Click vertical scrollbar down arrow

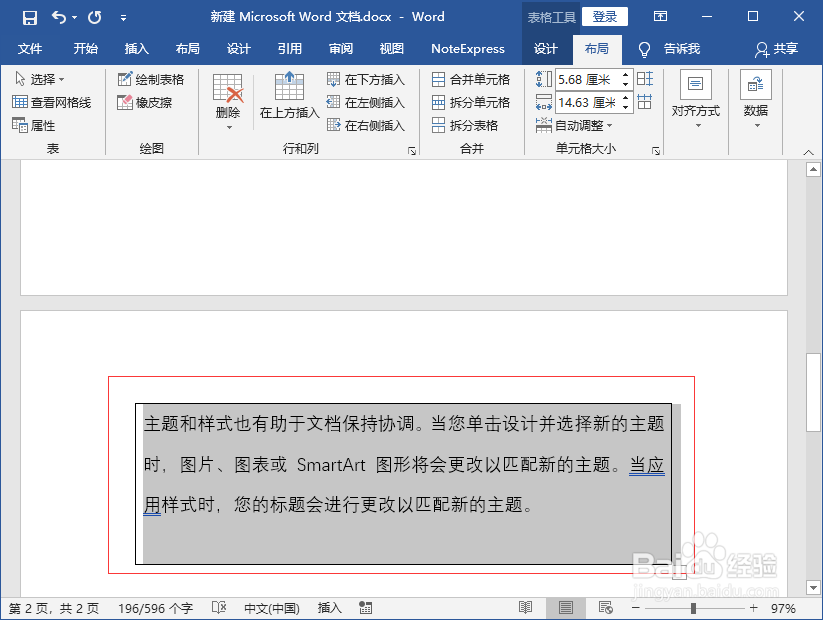[814, 587]
